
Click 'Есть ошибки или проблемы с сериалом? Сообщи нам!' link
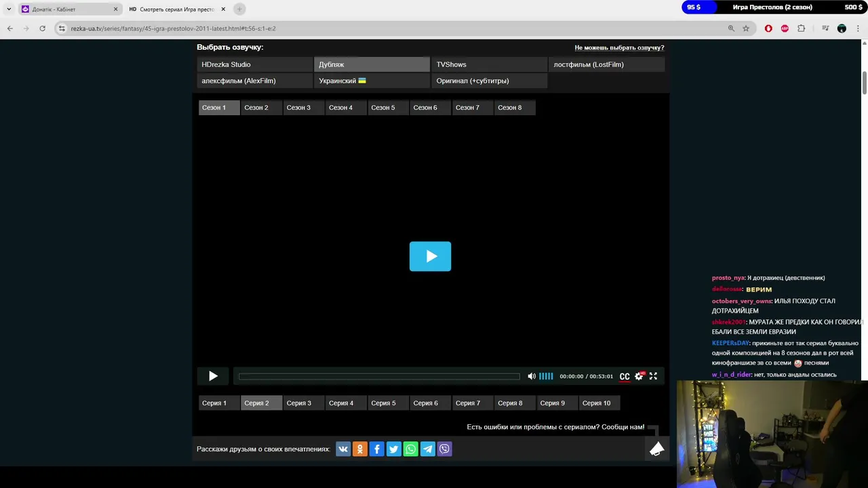[x=555, y=427]
